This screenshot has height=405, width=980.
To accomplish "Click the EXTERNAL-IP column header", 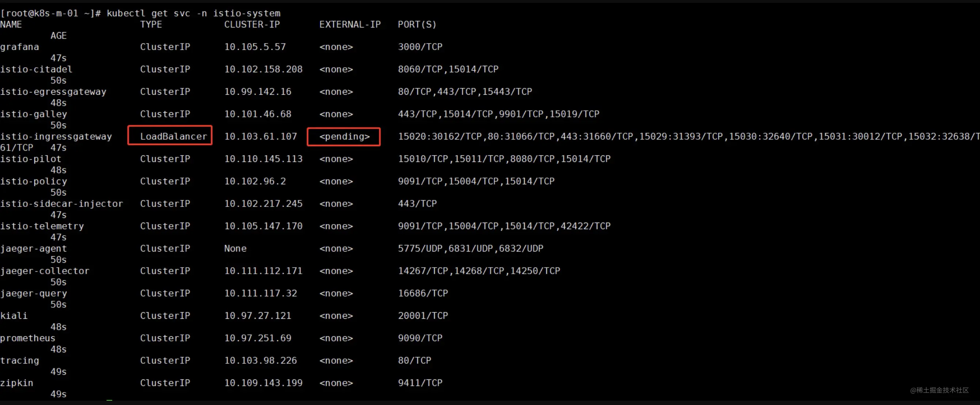I will (x=350, y=24).
